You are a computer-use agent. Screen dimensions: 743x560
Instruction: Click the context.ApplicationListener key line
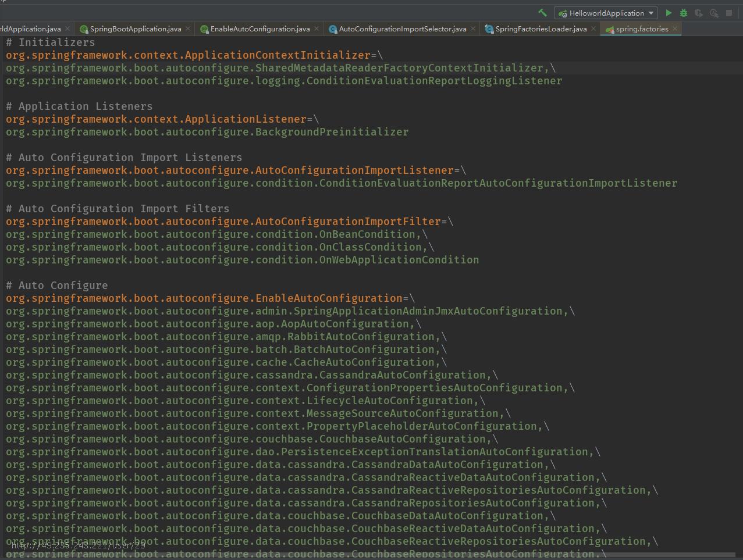(x=162, y=119)
